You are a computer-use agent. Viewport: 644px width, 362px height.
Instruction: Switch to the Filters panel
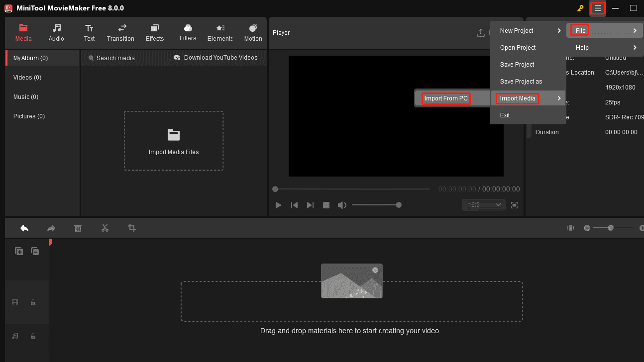pos(188,32)
